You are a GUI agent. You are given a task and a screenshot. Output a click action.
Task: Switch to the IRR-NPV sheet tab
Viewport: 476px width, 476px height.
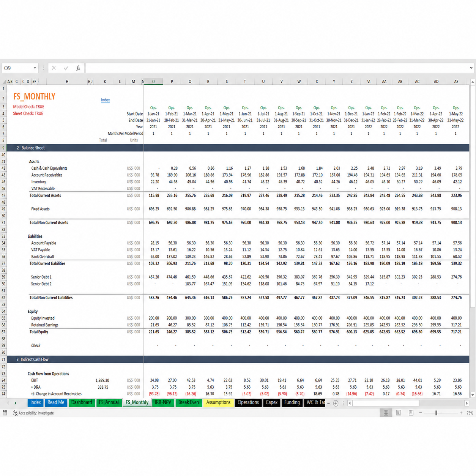pyautogui.click(x=163, y=403)
